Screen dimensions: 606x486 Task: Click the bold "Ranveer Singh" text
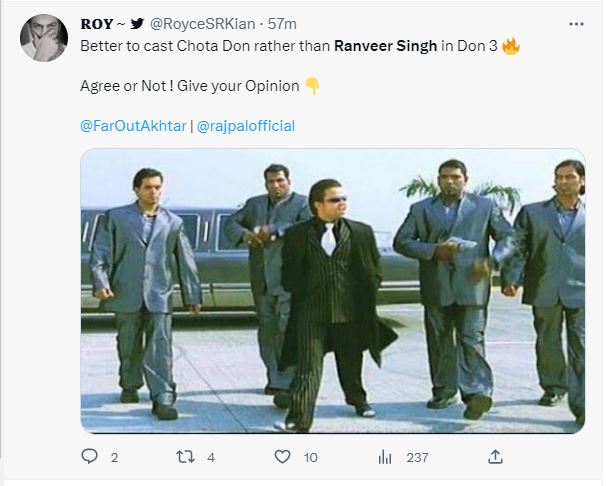pyautogui.click(x=385, y=46)
